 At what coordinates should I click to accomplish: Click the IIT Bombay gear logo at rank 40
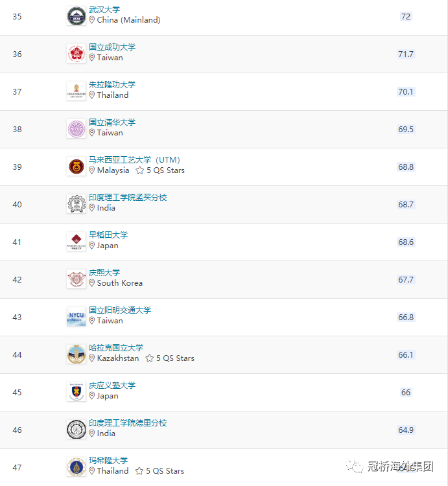point(77,204)
